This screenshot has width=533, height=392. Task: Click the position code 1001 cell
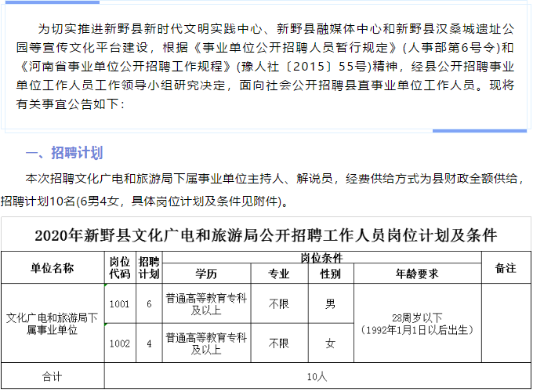coord(119,303)
